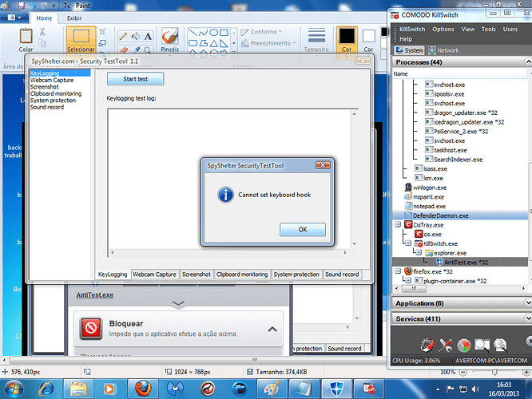Click the KillSwitch pie chart toolbar icon

[x=464, y=345]
